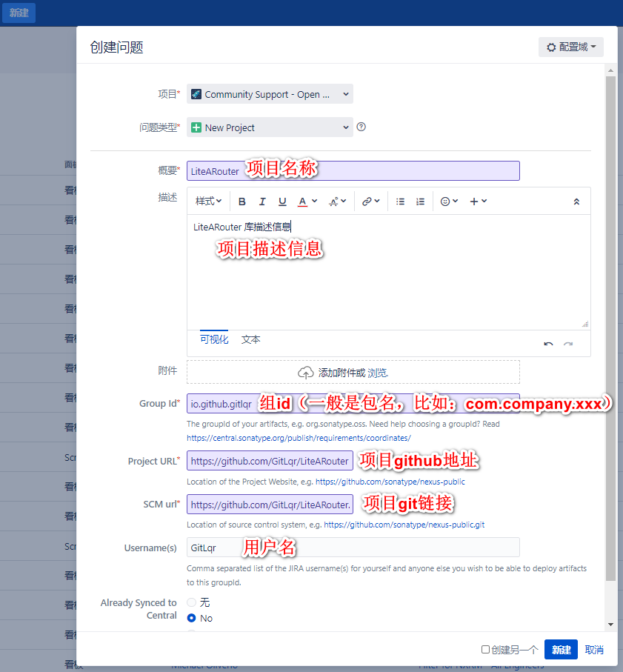623x672 pixels.
Task: Click the undo arrow in editor
Action: [x=548, y=344]
